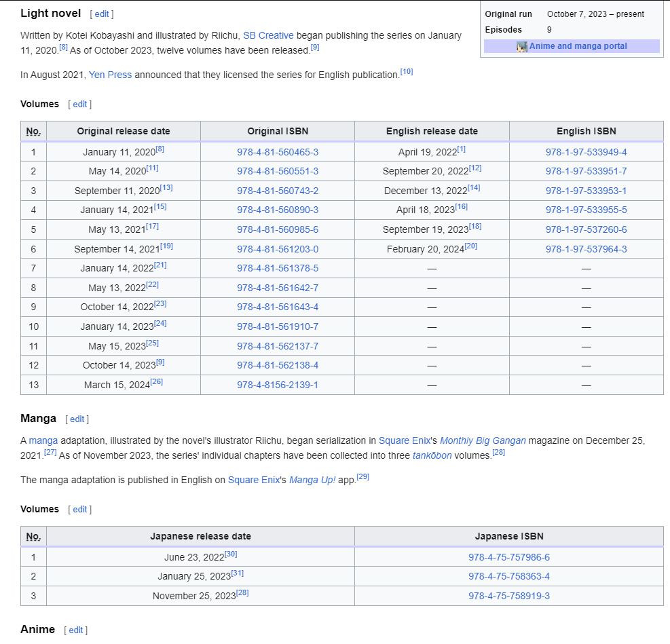This screenshot has height=644, width=670.
Task: Open the Anime and manga portal link
Action: click(578, 46)
